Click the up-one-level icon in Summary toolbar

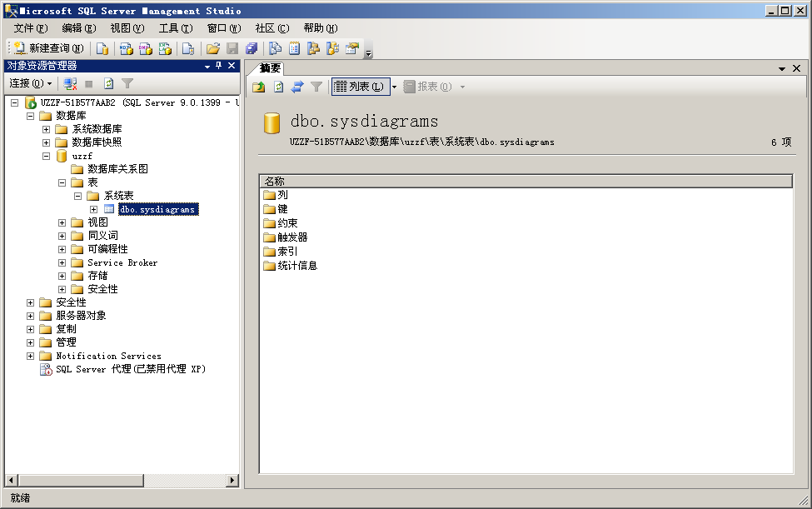pyautogui.click(x=259, y=87)
